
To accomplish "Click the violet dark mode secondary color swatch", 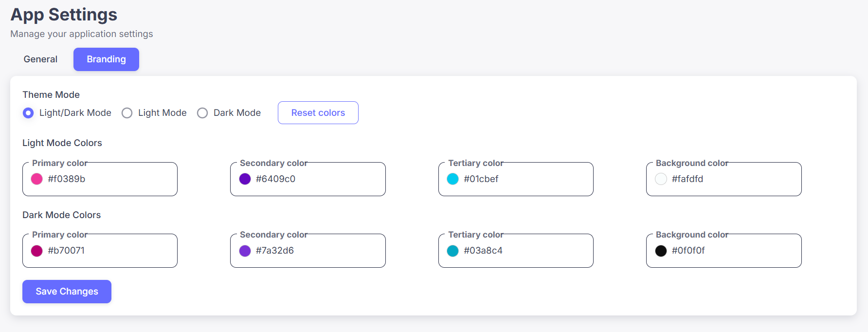I will coord(245,251).
